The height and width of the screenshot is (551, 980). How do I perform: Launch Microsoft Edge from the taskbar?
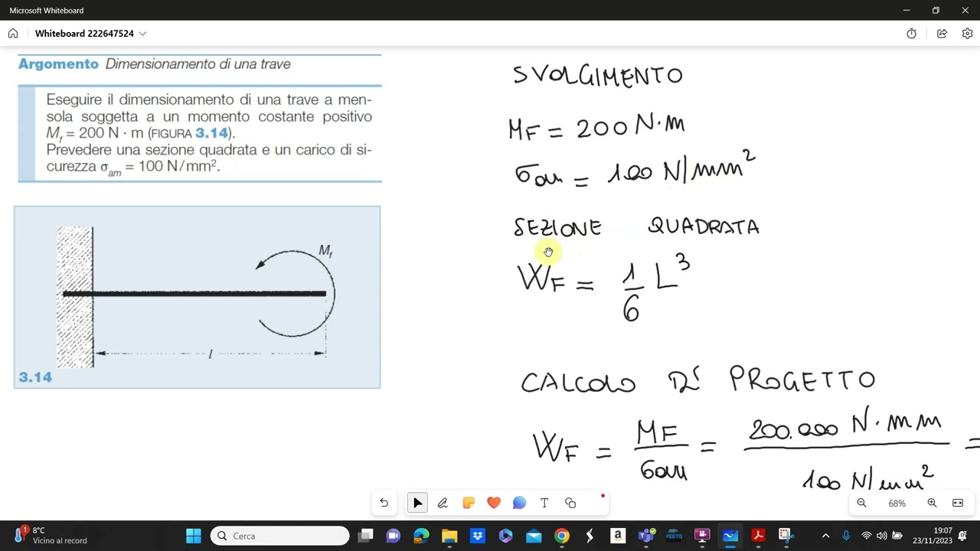(x=421, y=536)
